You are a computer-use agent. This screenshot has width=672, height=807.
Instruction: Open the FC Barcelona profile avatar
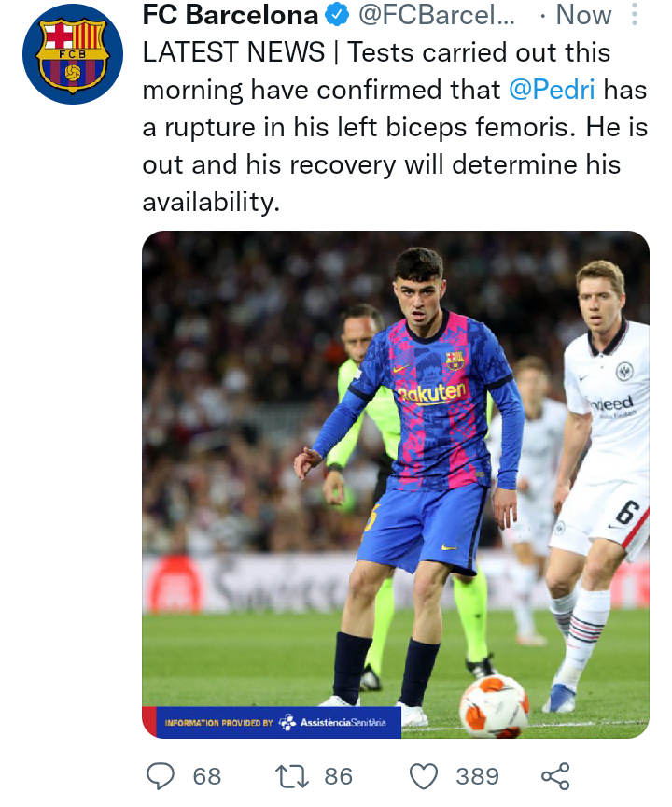(x=73, y=54)
